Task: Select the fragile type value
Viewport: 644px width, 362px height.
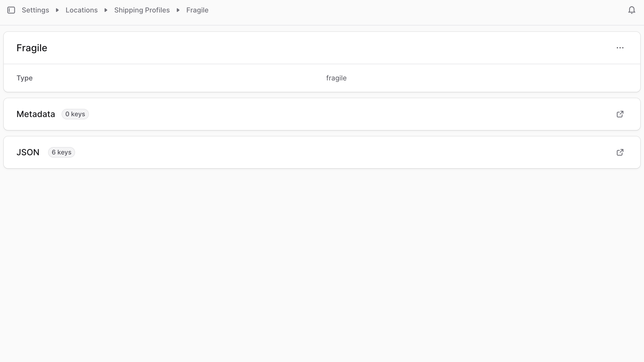Action: pos(336,78)
